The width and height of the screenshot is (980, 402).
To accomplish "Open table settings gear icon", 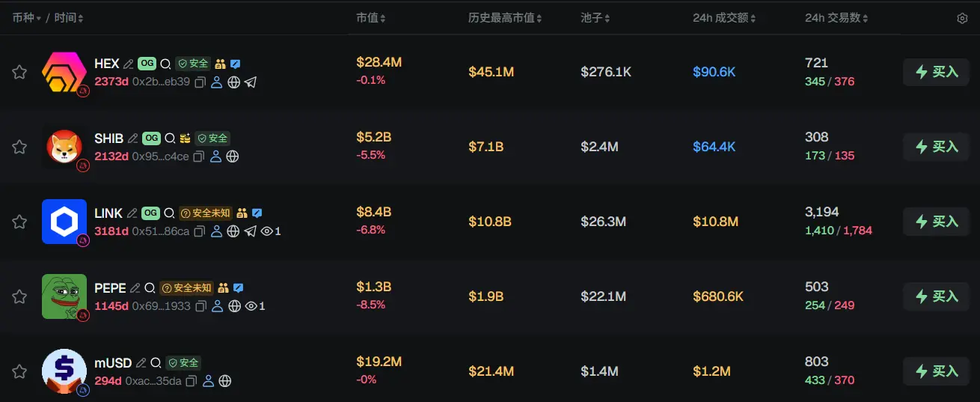I will point(962,18).
